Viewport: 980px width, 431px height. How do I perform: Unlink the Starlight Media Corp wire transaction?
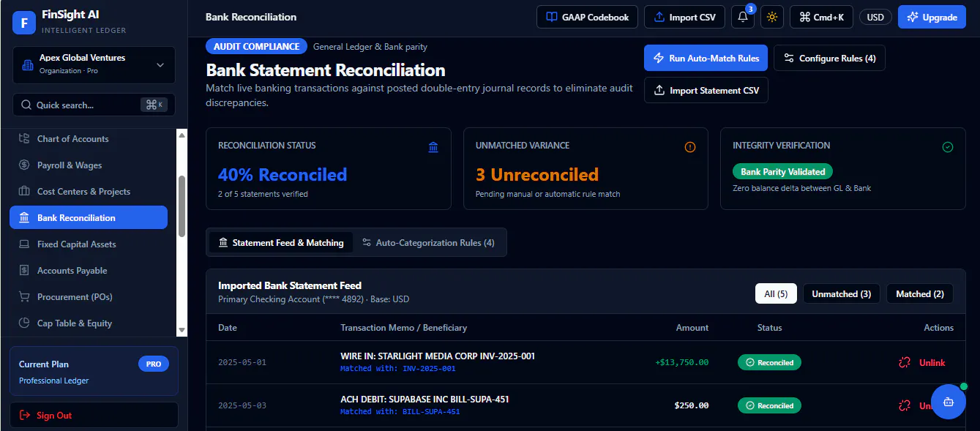click(x=922, y=362)
